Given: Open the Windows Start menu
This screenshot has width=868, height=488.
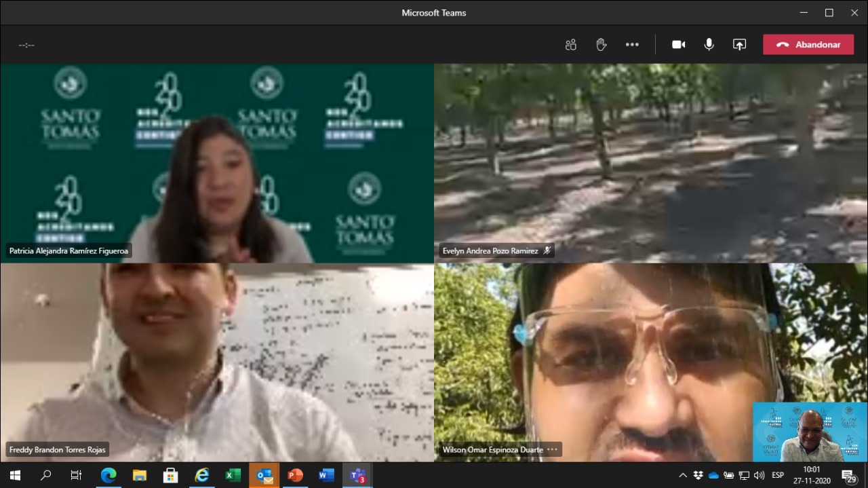Looking at the screenshot, I should click(x=15, y=475).
